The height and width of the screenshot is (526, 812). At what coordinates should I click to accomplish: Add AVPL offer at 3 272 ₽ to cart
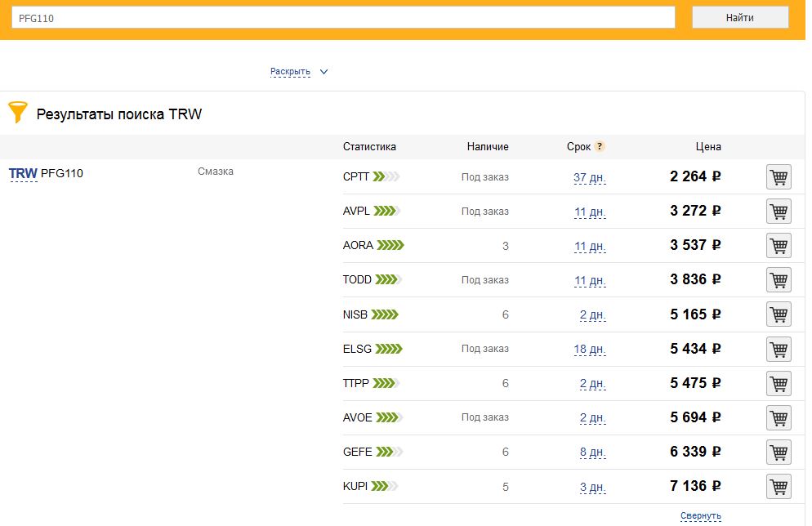(779, 212)
